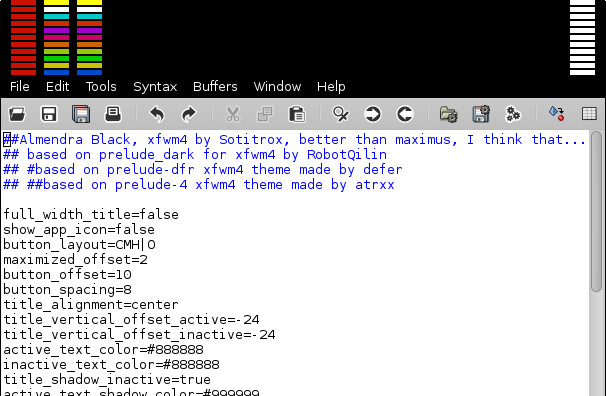This screenshot has width=606, height=396.
Task: Paste from clipboard using the clipboard icon
Action: click(297, 114)
